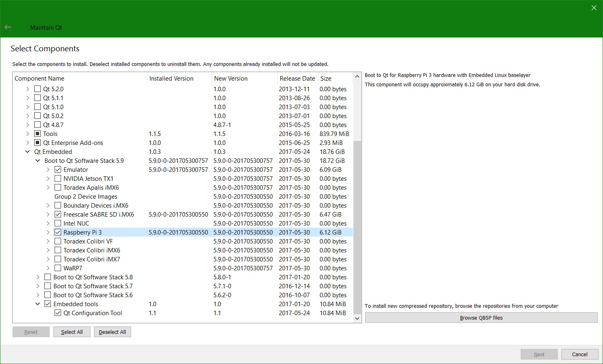Uncheck Freescale SABRE SD i.MX6

58,214
